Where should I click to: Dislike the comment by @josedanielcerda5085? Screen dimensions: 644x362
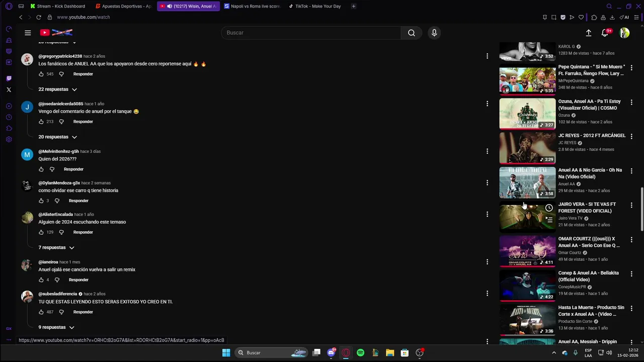[61, 122]
